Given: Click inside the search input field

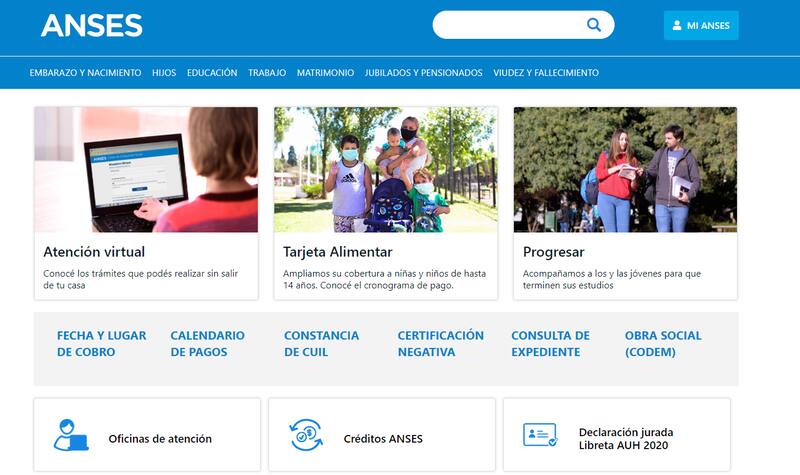Looking at the screenshot, I should (510, 24).
